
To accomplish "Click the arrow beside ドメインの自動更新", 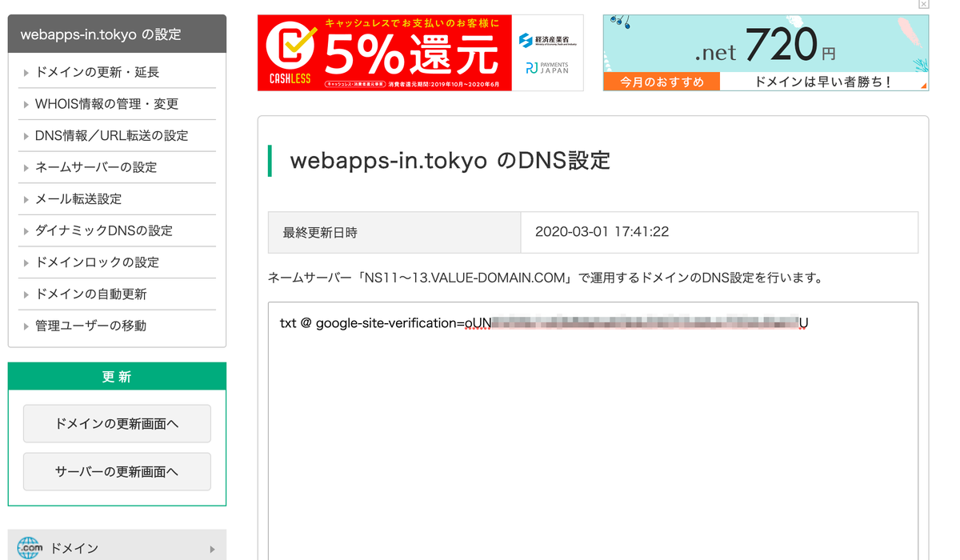I will [26, 294].
